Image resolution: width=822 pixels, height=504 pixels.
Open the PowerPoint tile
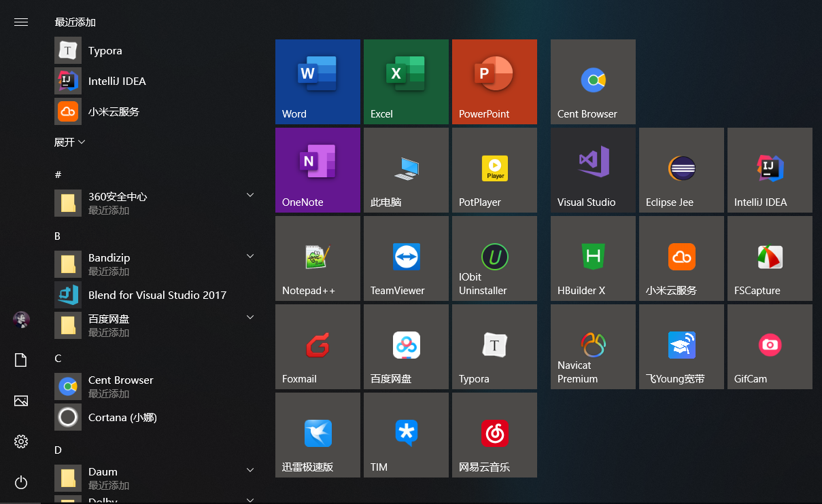(494, 82)
